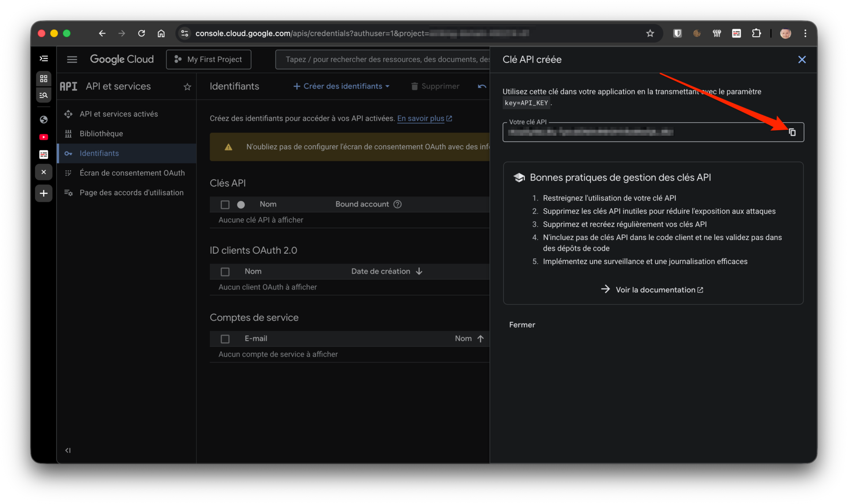
Task: Copy the API key with the copy icon
Action: pos(792,132)
